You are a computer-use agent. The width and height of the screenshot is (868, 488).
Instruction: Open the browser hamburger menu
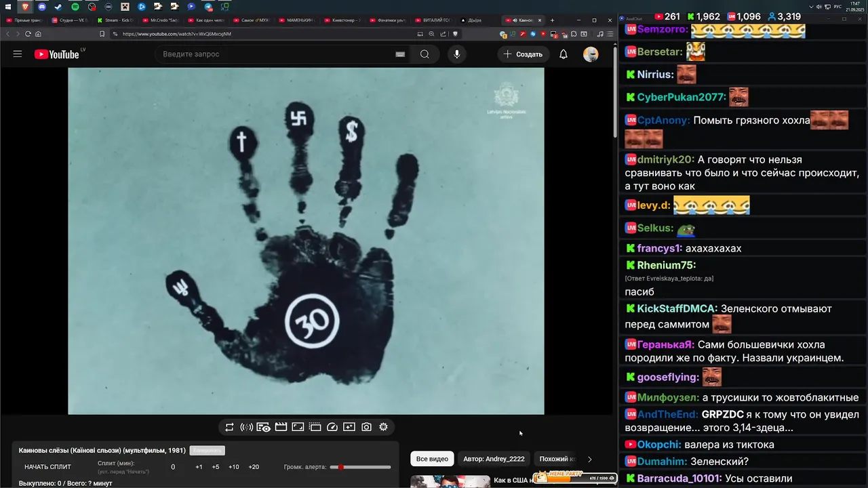(x=610, y=34)
